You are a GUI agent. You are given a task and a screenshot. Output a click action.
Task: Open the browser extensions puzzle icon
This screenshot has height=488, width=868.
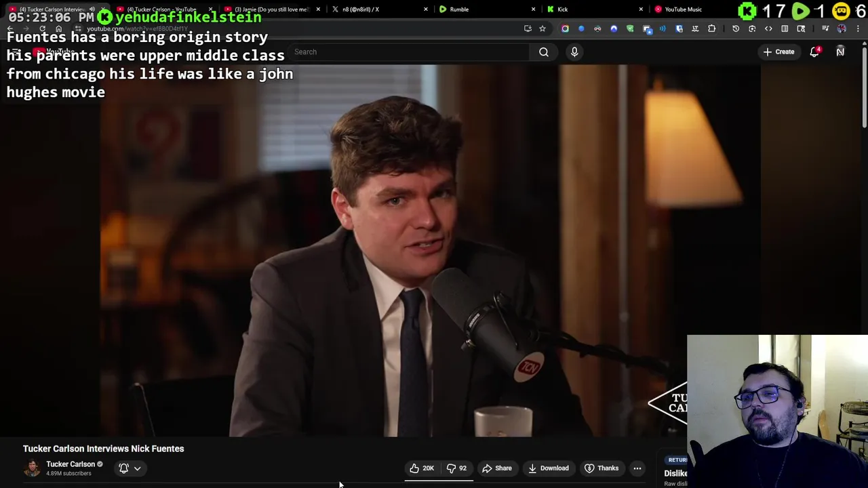click(x=711, y=28)
